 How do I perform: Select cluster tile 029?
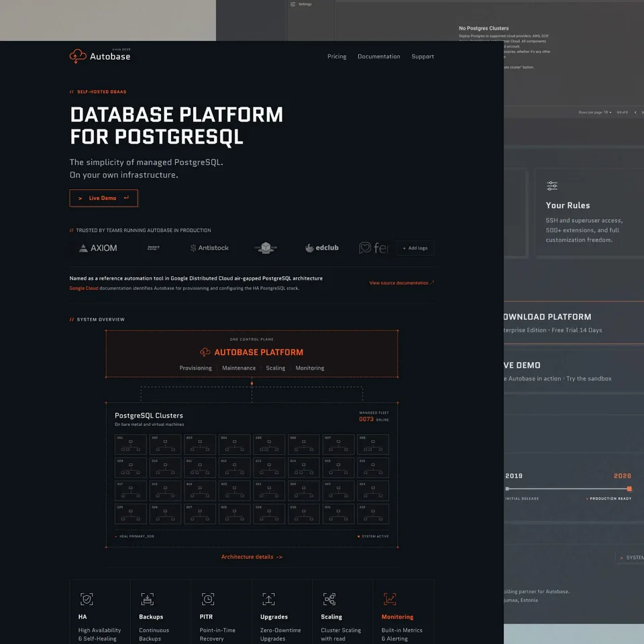pyautogui.click(x=269, y=514)
